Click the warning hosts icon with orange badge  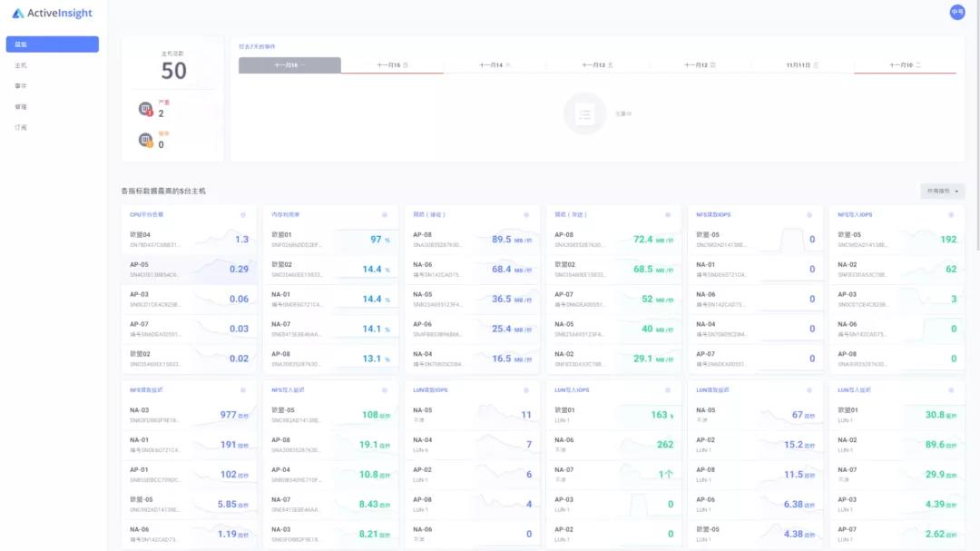pyautogui.click(x=145, y=140)
